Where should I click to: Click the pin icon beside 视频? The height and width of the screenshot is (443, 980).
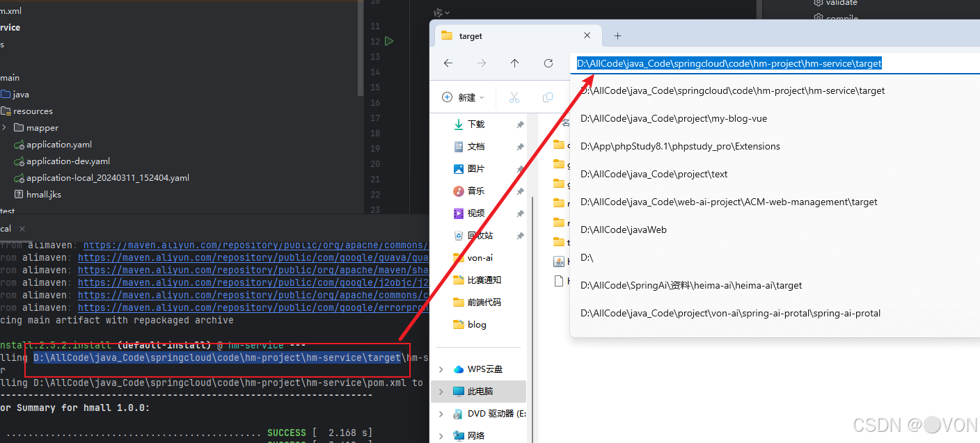point(520,214)
